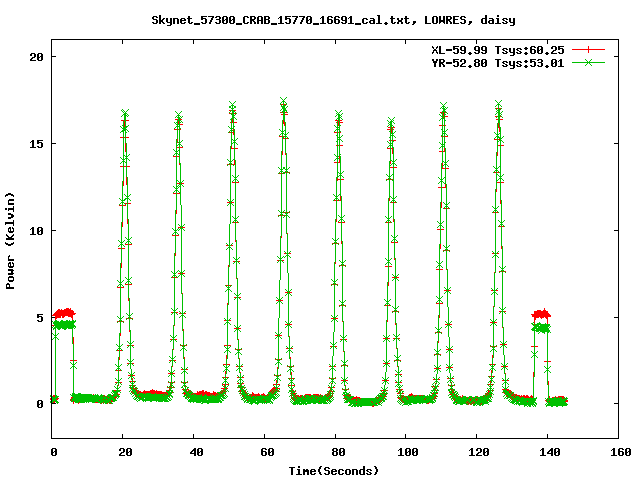Click the red calibration plateau near time zero
640x480 pixels.
[64, 313]
